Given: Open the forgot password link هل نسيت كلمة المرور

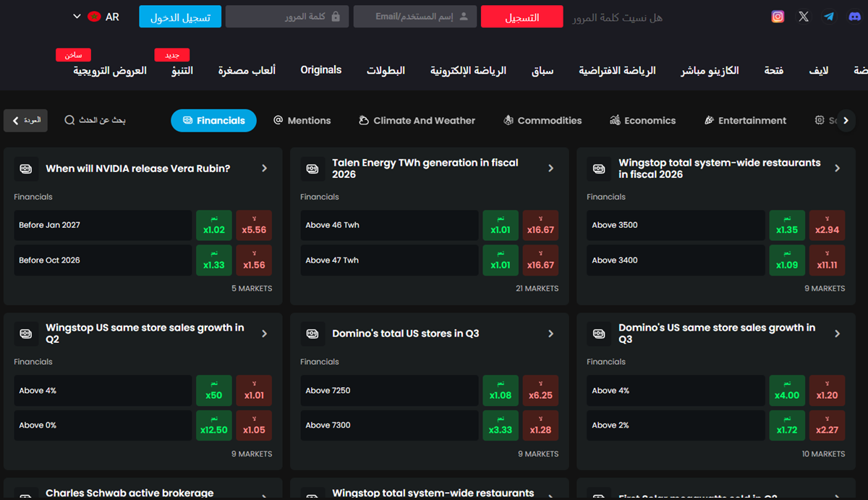Looking at the screenshot, I should point(617,17).
